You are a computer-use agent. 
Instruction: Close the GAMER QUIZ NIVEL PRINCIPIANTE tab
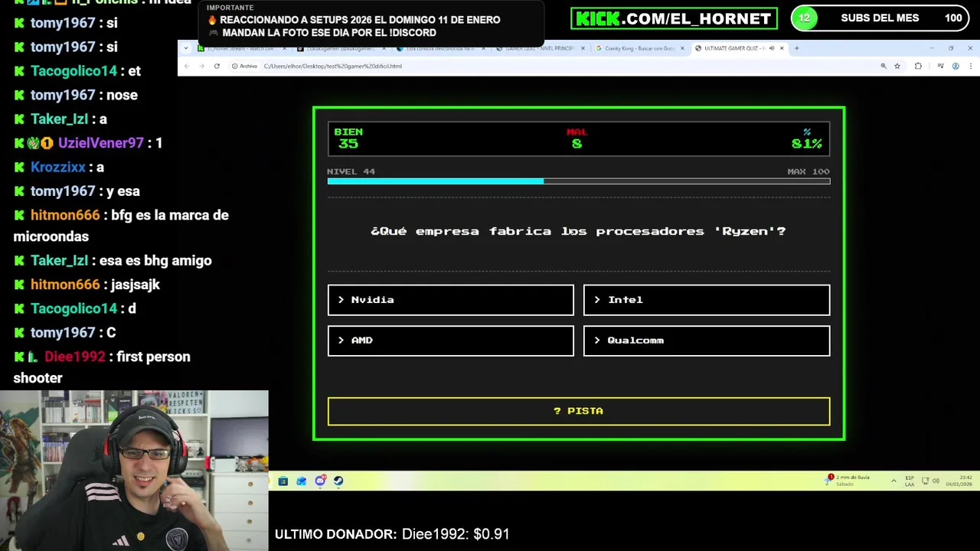pos(583,48)
